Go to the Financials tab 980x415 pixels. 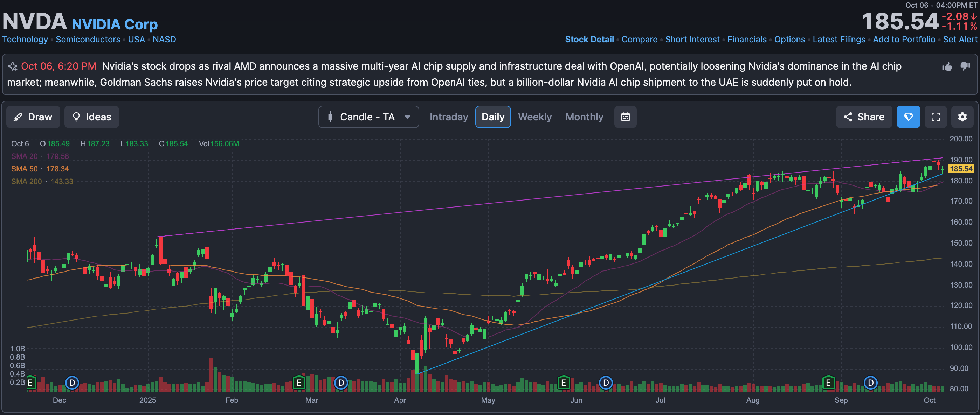[746, 40]
